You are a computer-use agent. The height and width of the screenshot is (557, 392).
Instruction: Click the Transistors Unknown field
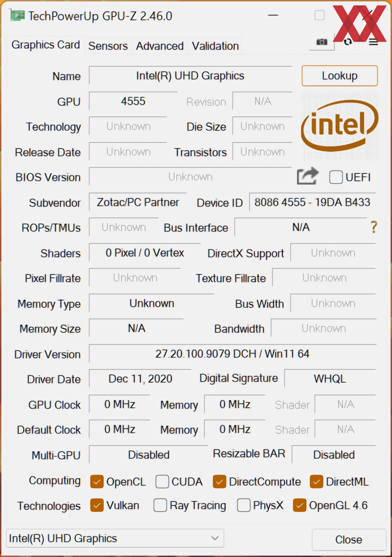pyautogui.click(x=263, y=152)
